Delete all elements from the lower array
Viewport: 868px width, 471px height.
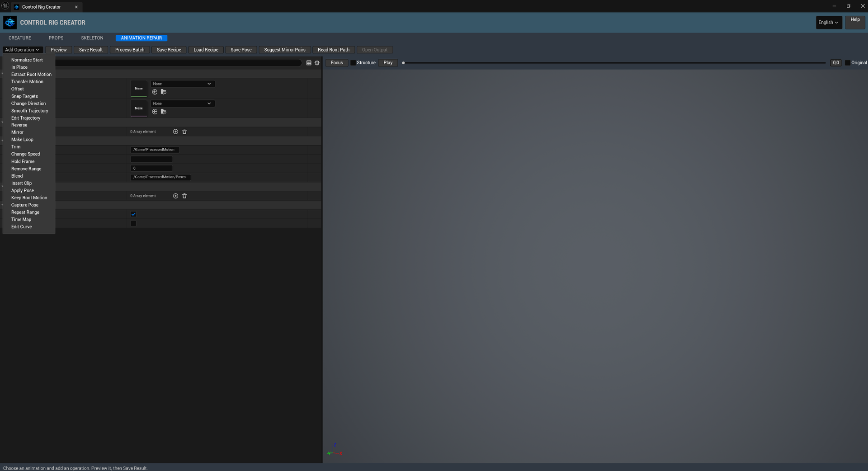click(x=184, y=196)
